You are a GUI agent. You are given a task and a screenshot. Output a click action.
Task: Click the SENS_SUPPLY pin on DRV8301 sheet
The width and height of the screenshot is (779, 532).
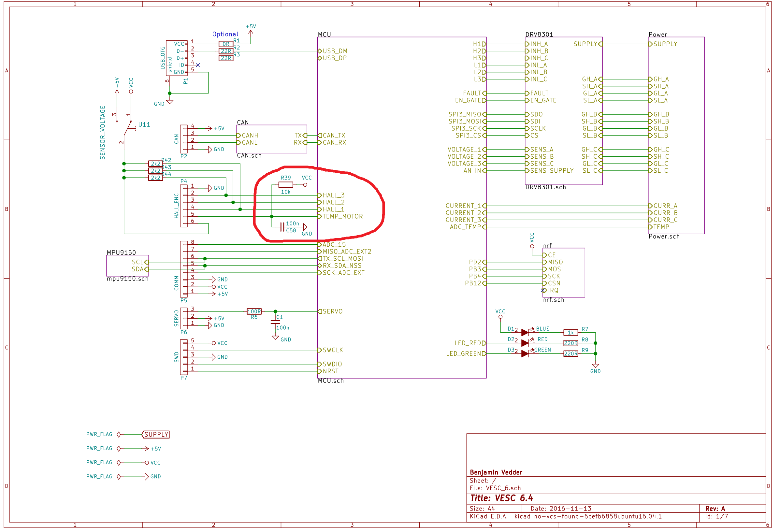coord(549,171)
